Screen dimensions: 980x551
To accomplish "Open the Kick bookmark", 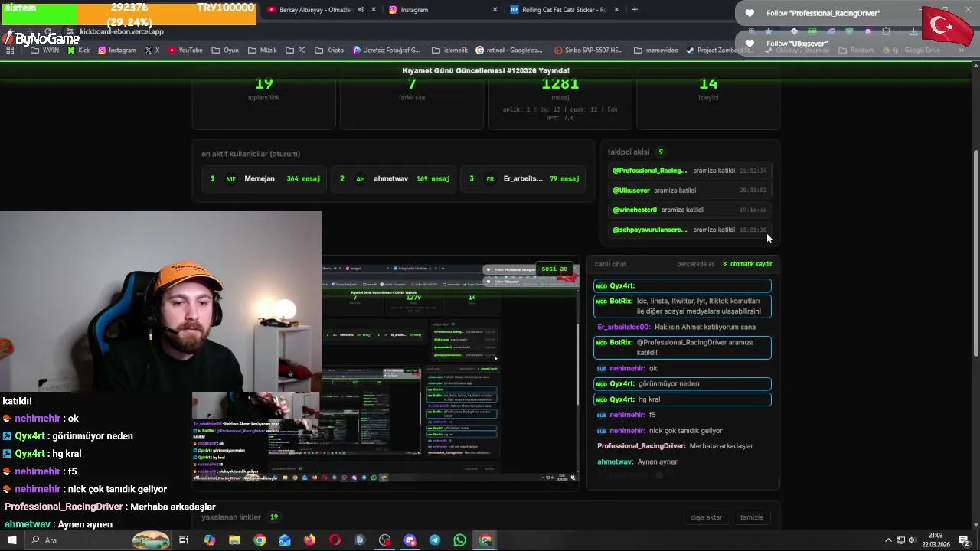I will [78, 51].
